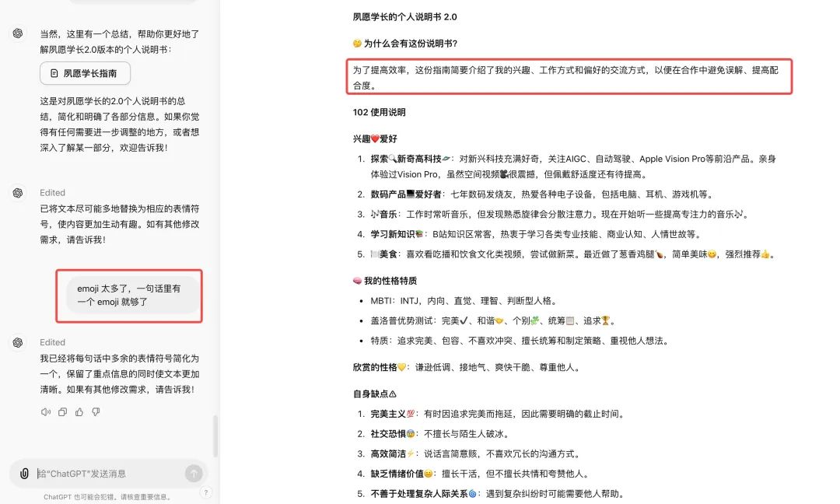Image resolution: width=840 pixels, height=504 pixels.
Task: Click the upper "Edited" label in chat
Action: pyautogui.click(x=53, y=192)
